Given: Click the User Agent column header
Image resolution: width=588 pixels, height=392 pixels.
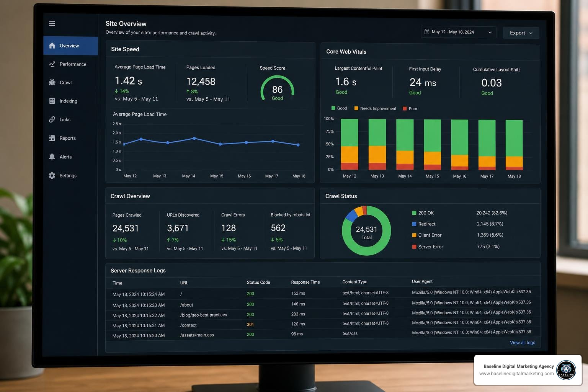Looking at the screenshot, I should pyautogui.click(x=422, y=281).
